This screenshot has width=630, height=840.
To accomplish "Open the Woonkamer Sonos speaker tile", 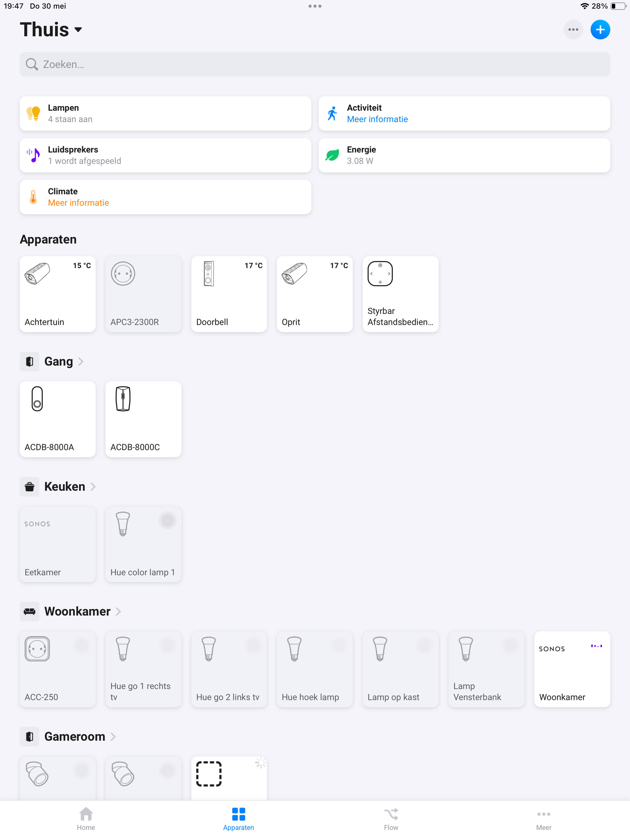I will [x=572, y=669].
